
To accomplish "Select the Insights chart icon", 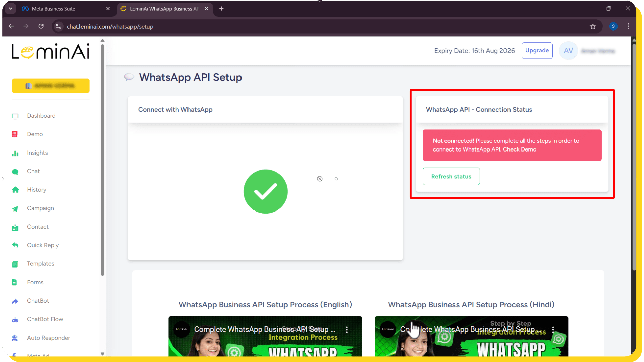I will [15, 153].
